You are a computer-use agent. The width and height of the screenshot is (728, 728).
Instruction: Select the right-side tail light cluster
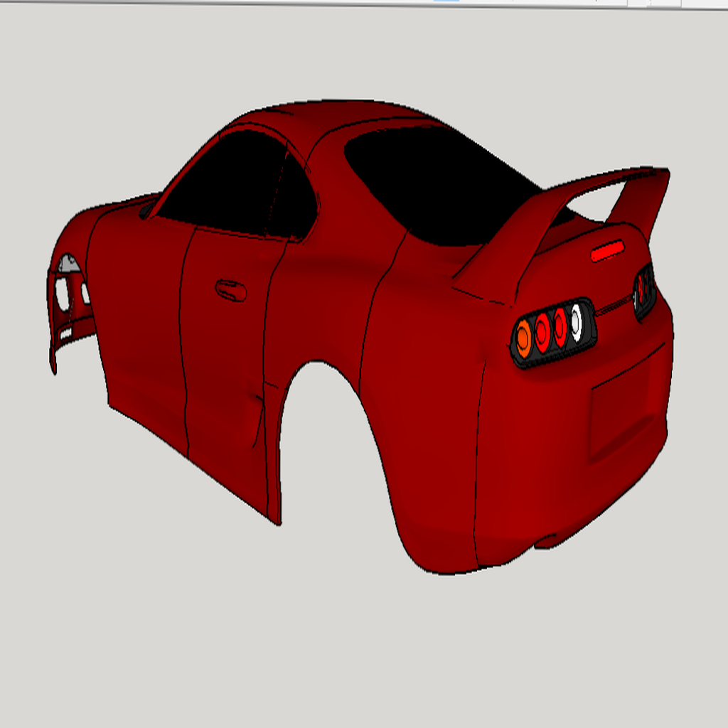point(644,290)
